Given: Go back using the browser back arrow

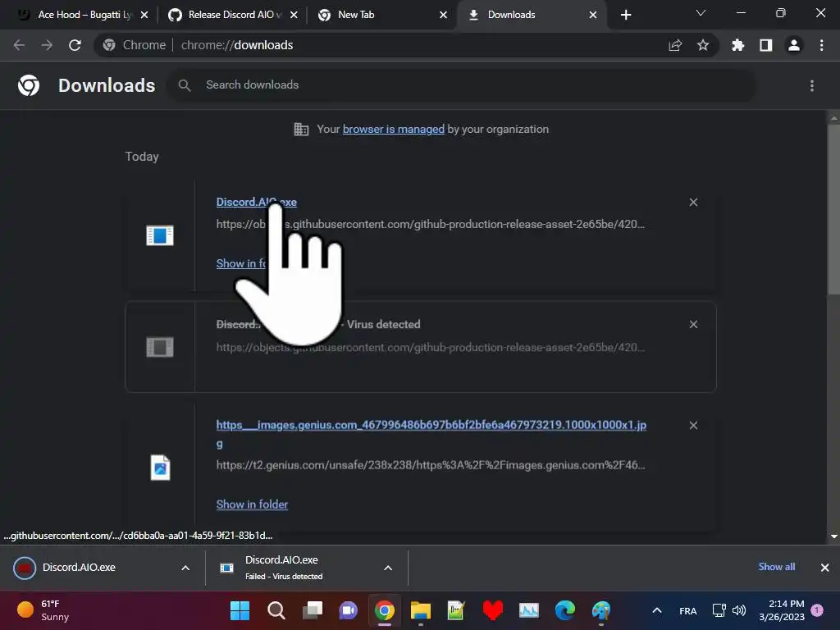Looking at the screenshot, I should click(x=19, y=45).
